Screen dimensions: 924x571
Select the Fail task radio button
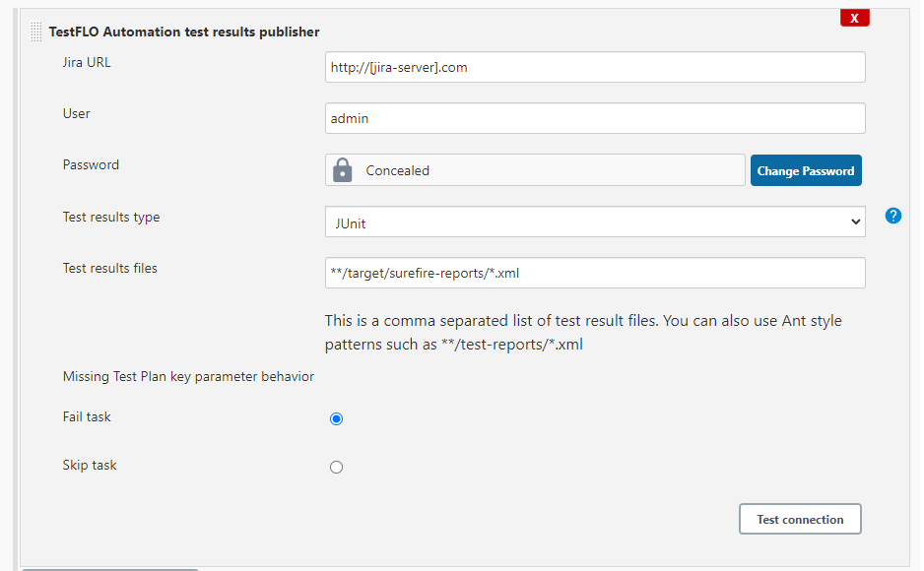pos(336,418)
